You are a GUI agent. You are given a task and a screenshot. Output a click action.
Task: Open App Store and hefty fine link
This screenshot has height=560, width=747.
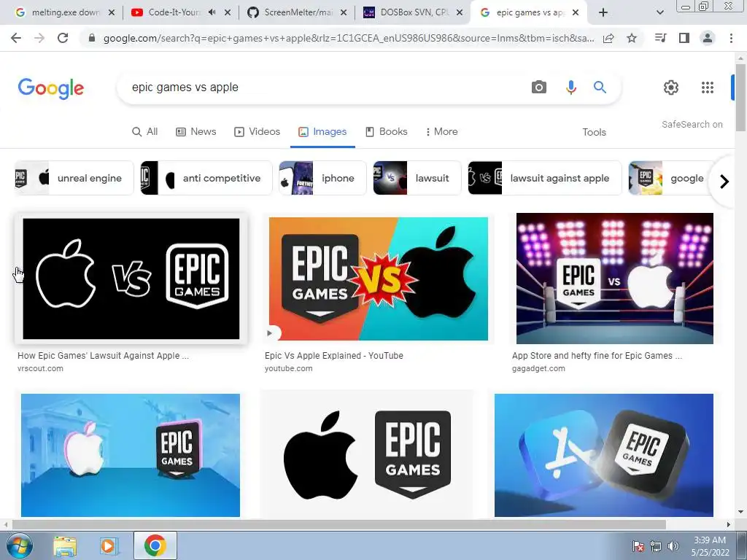point(597,356)
